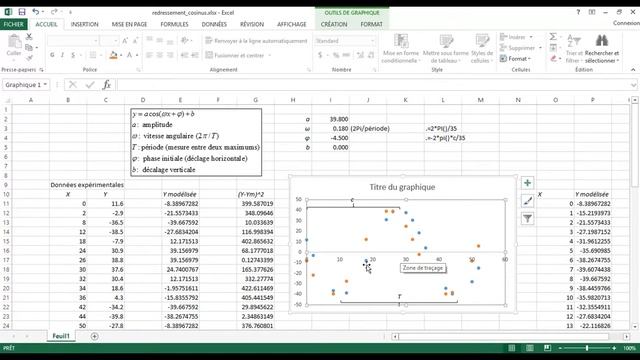
Task: Open the FICHIER tab
Action: pos(14,24)
